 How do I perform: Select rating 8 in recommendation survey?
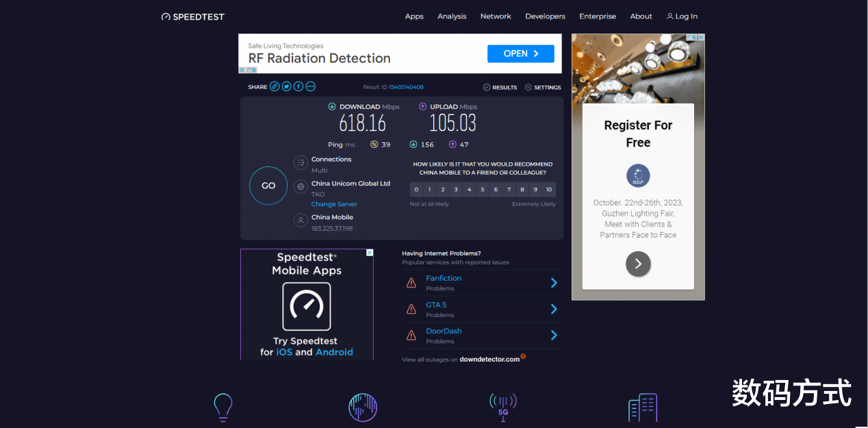point(522,190)
